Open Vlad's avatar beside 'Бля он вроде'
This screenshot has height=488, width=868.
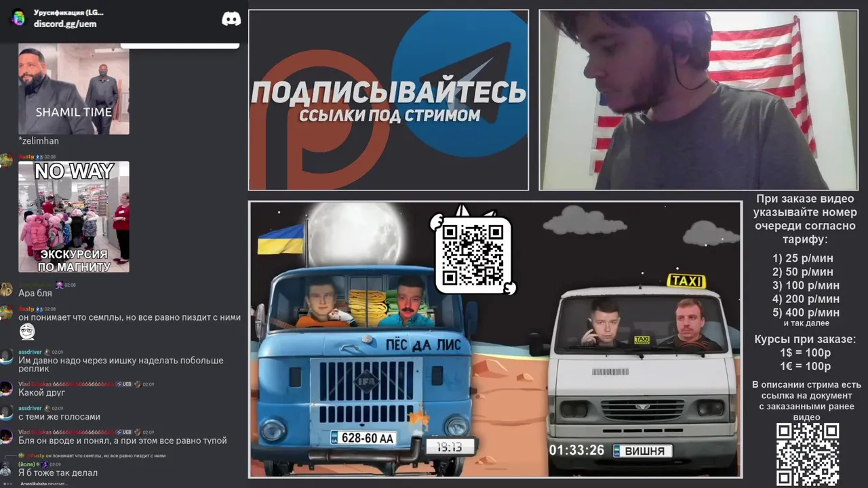pos(6,436)
